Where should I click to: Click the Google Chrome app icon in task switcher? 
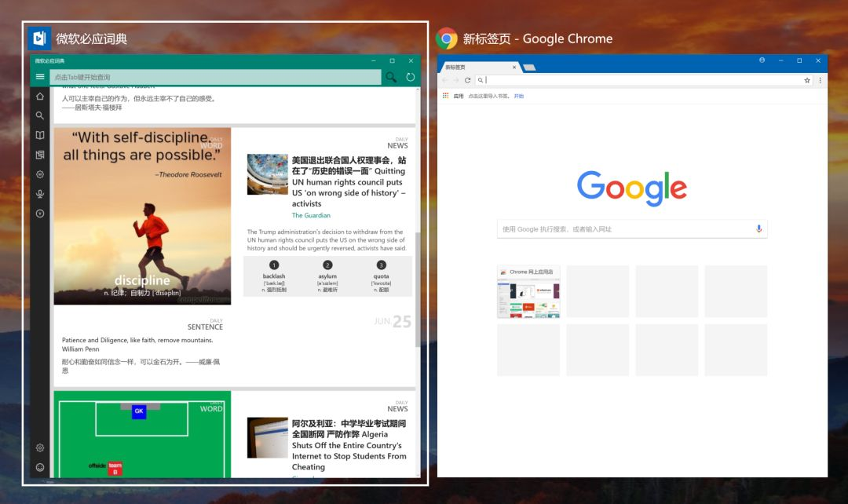coord(447,38)
